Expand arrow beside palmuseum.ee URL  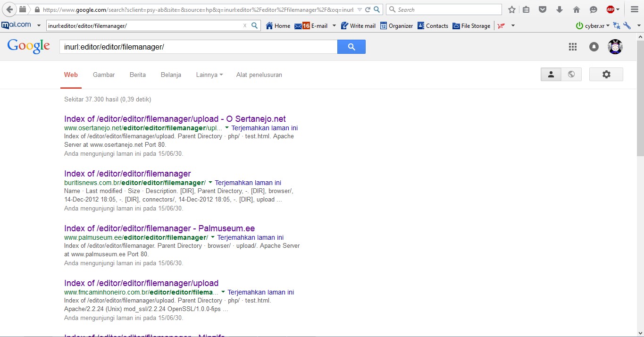(x=213, y=237)
